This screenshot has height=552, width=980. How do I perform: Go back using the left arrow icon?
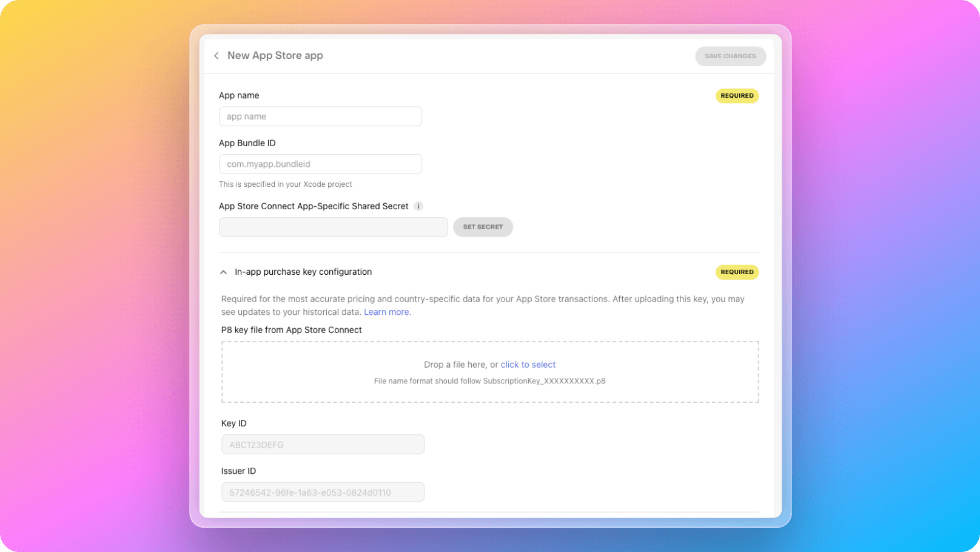216,56
